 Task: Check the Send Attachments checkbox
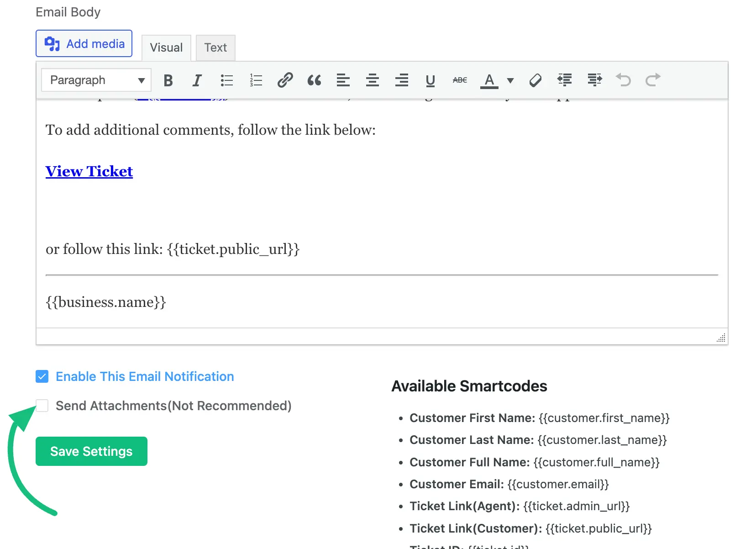tap(42, 406)
